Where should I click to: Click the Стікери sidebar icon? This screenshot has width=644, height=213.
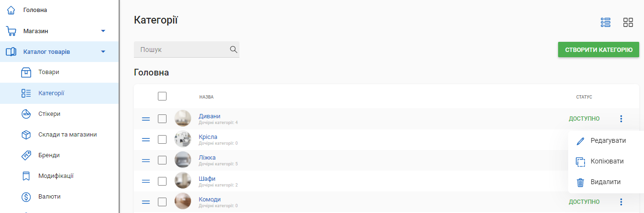tap(26, 114)
